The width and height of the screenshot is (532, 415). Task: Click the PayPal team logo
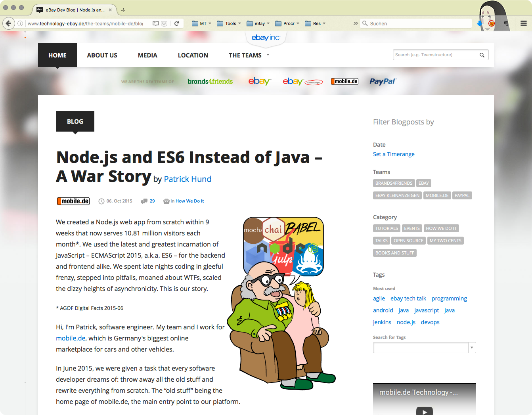(x=383, y=81)
